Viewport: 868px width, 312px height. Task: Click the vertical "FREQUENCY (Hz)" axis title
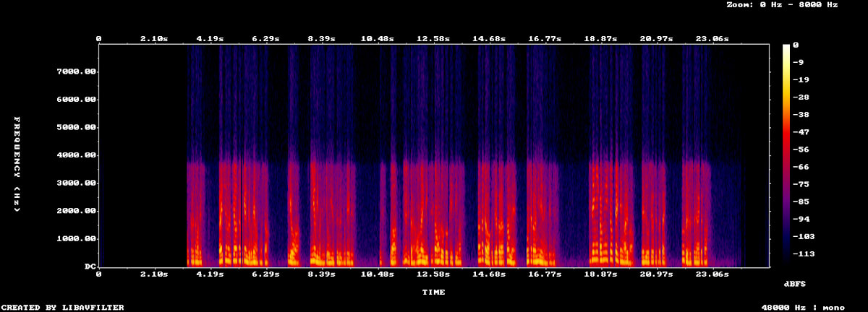(17, 164)
